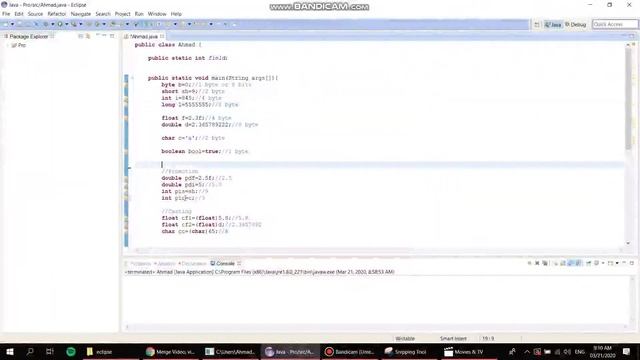Viewport: 640px width, 360px height.
Task: Collapse all in Package Explorer
Action: tap(80, 36)
